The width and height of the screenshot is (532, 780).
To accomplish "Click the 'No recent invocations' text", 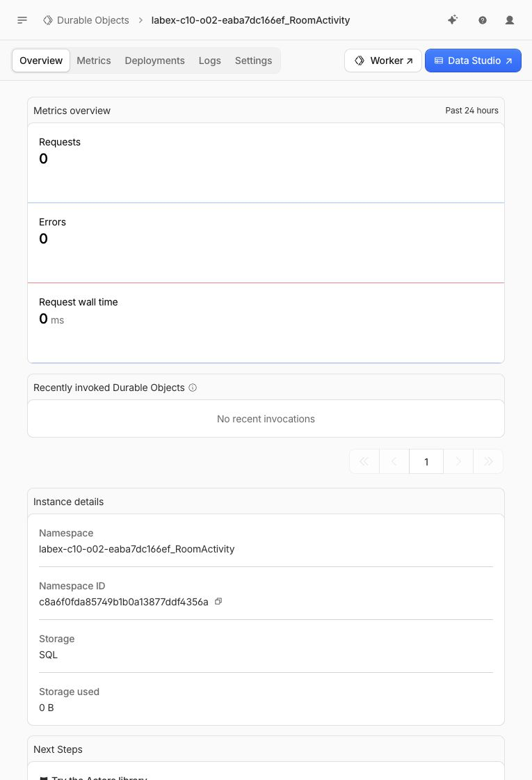I will 266,419.
